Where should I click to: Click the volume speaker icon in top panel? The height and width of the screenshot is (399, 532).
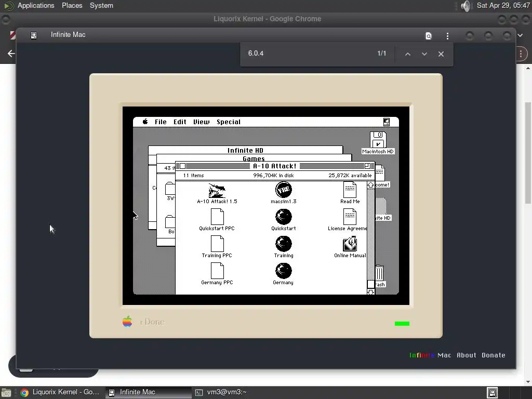click(466, 6)
